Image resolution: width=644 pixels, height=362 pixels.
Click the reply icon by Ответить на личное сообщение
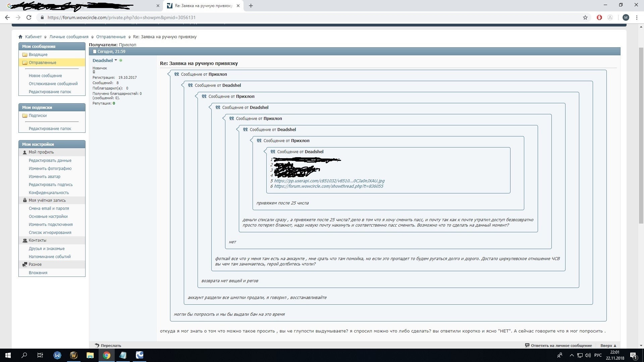(x=527, y=345)
